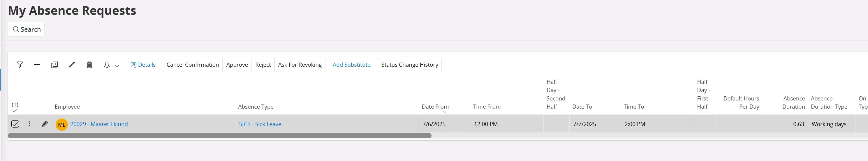Add a new absence request with plus icon
Image resolution: width=868 pixels, height=161 pixels.
(37, 65)
